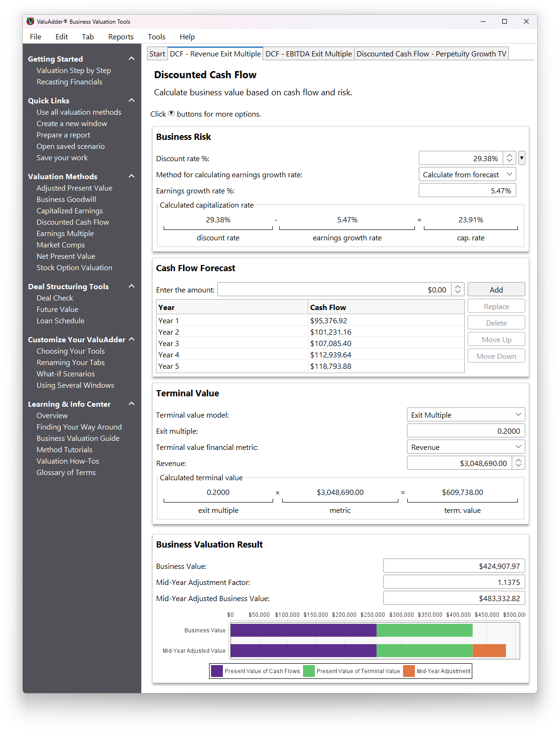Open Valuation Step by Step link
The image size is (560, 731).
73,70
